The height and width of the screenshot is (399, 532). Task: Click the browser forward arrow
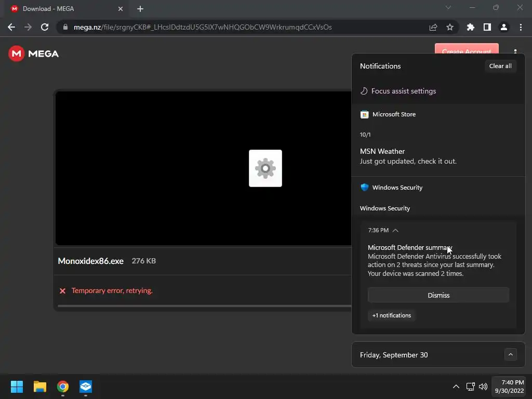[x=28, y=27]
